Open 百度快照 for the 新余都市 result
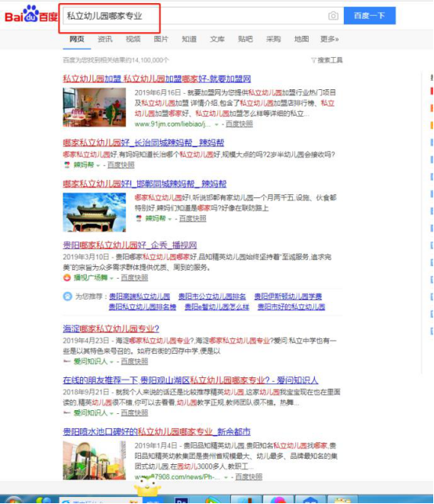Screen dimensions: 434x504 pos(248,477)
